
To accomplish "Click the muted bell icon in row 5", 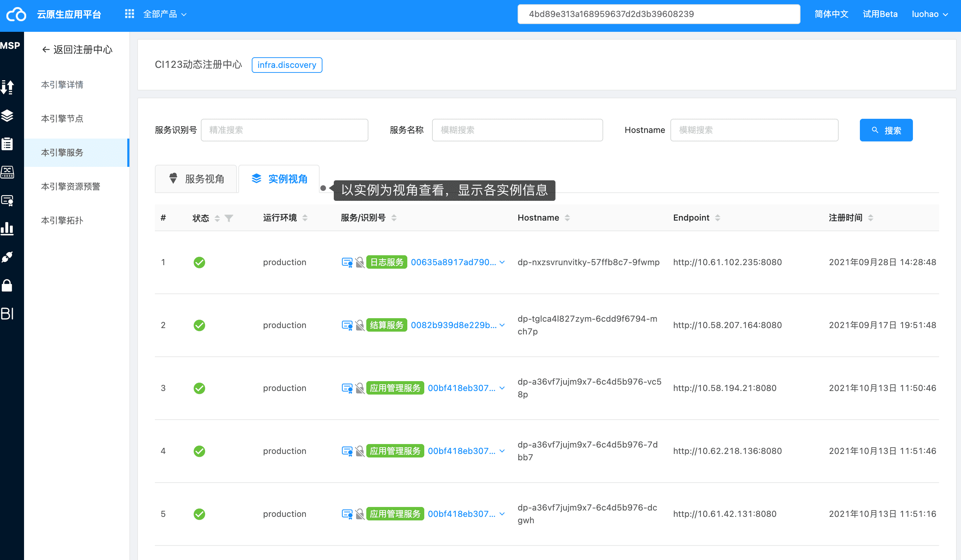I will tap(360, 514).
